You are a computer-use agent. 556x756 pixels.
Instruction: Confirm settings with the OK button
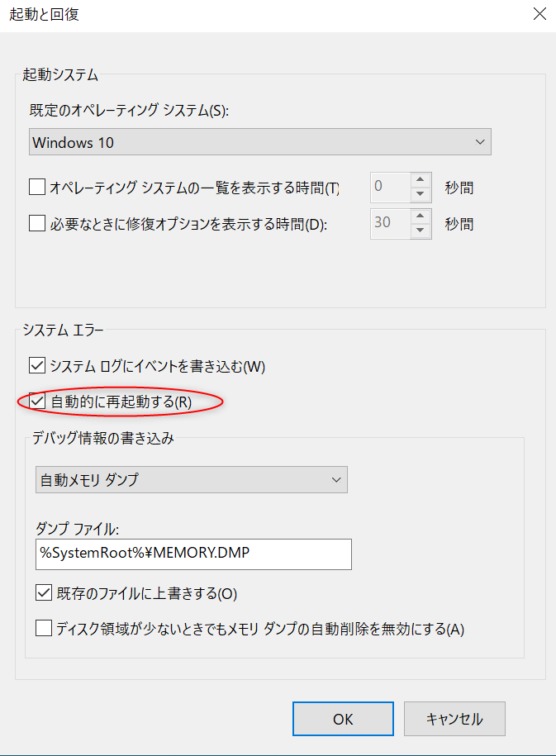(343, 719)
